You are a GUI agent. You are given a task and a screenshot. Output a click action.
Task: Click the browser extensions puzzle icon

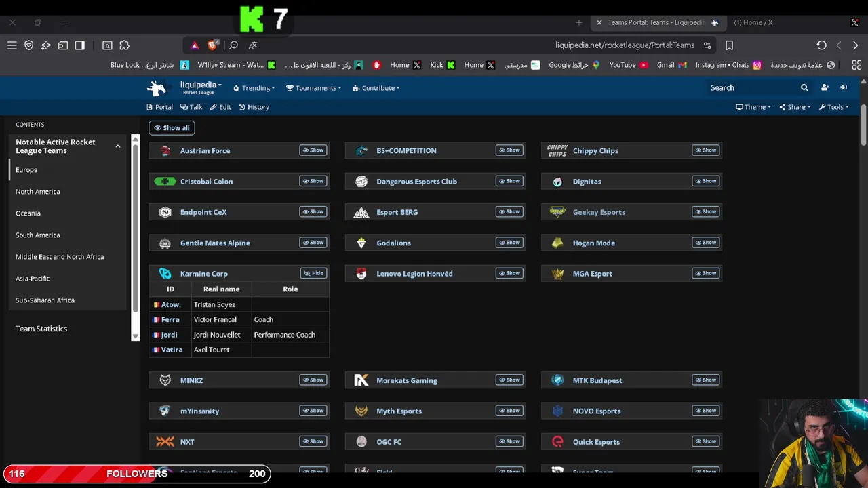(x=124, y=45)
